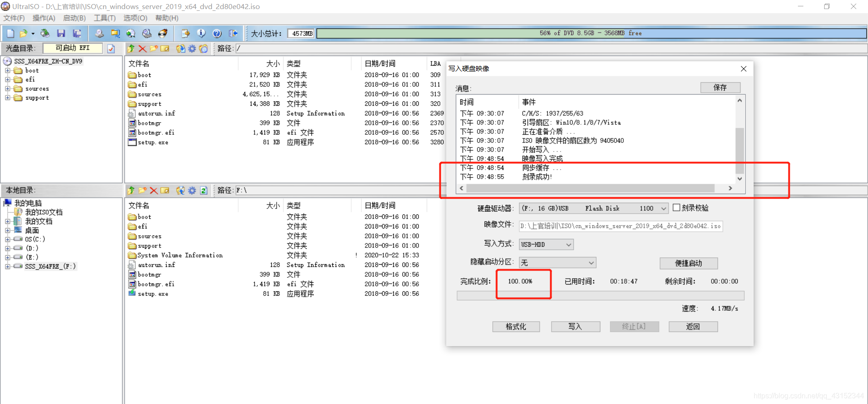The height and width of the screenshot is (404, 868).
Task: Open the 工具(T) menu
Action: tap(104, 18)
